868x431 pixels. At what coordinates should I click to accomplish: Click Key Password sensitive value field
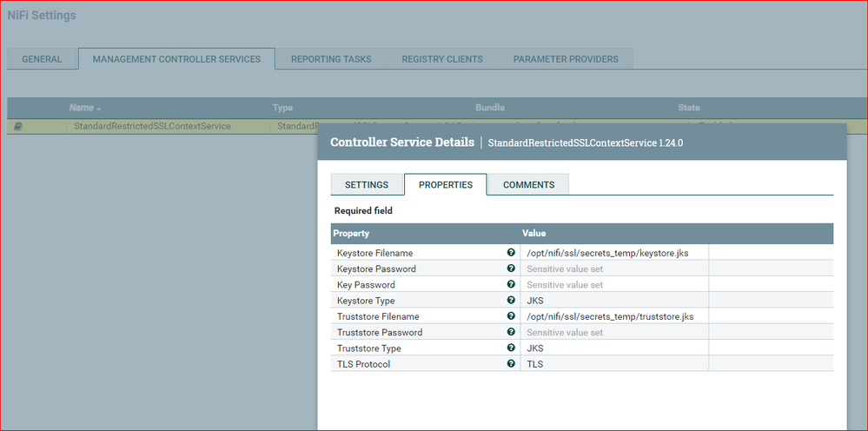point(614,284)
